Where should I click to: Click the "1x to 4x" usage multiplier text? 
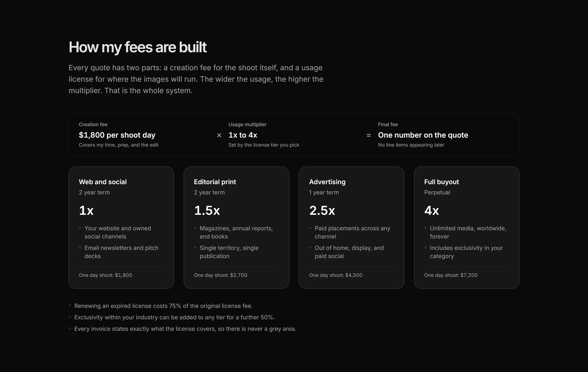tap(243, 135)
